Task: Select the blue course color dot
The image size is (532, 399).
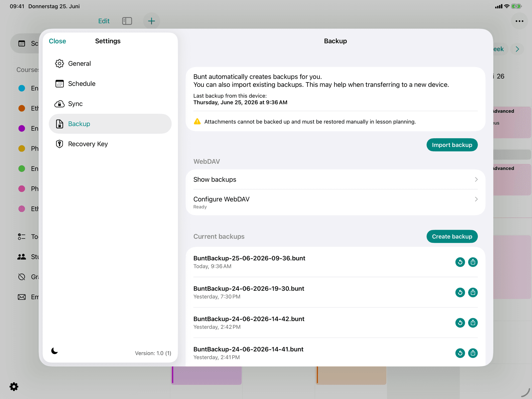Action: pyautogui.click(x=22, y=88)
